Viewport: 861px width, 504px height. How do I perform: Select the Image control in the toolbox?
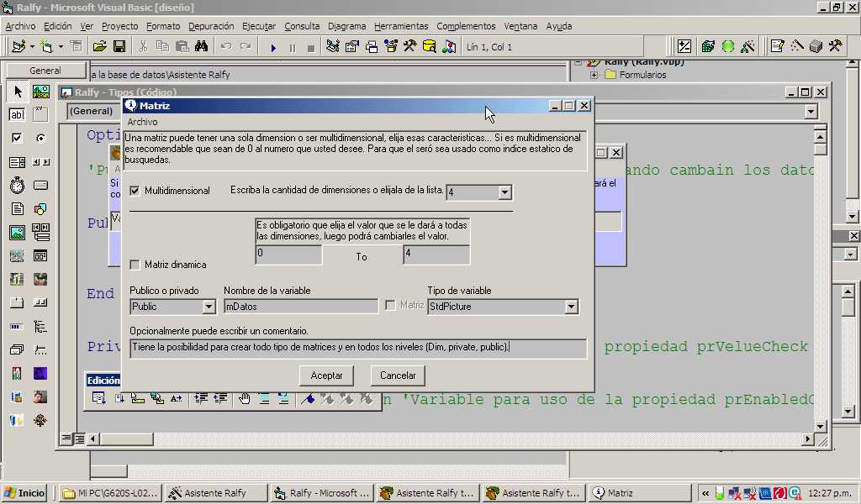[17, 233]
